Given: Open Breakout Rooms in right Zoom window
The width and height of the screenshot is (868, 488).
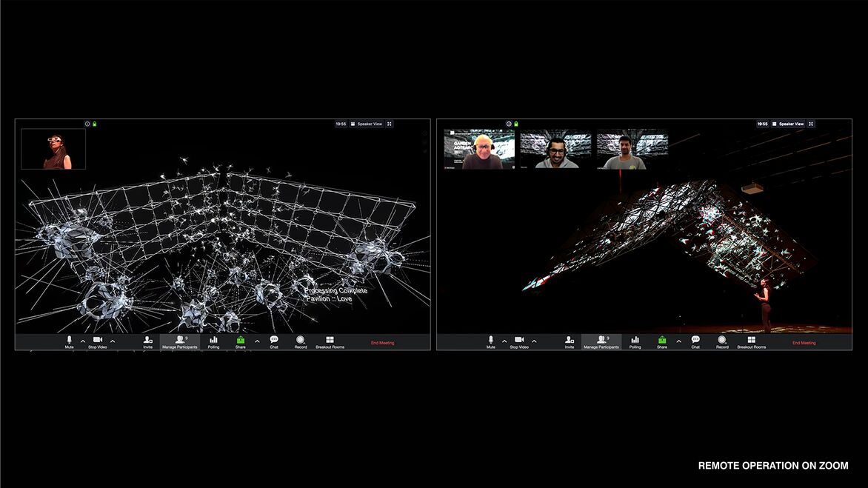Looking at the screenshot, I should (751, 341).
